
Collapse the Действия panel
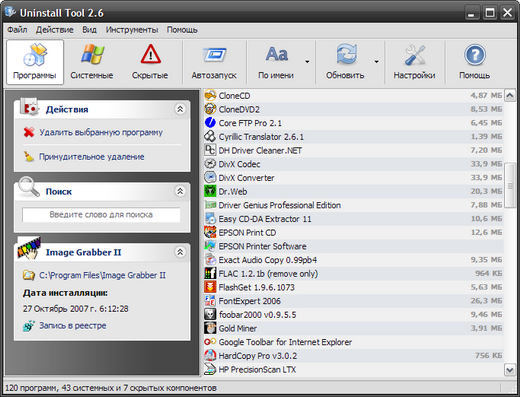click(180, 109)
